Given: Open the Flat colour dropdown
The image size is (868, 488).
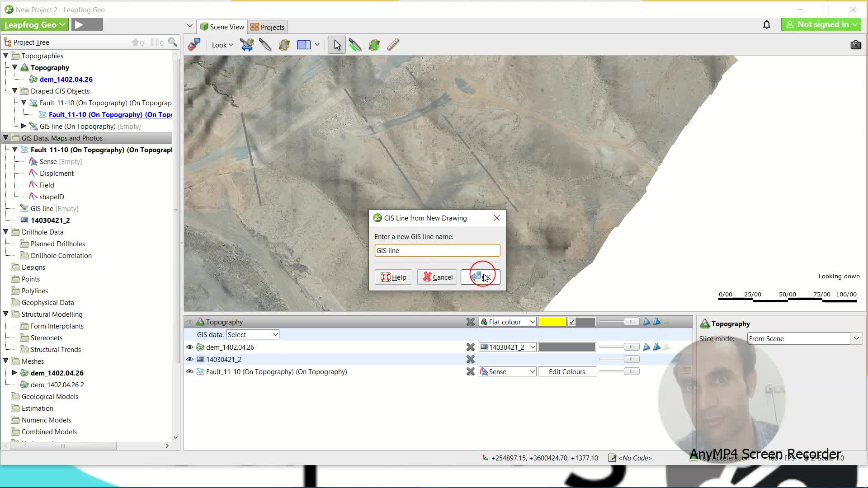Looking at the screenshot, I should point(508,322).
